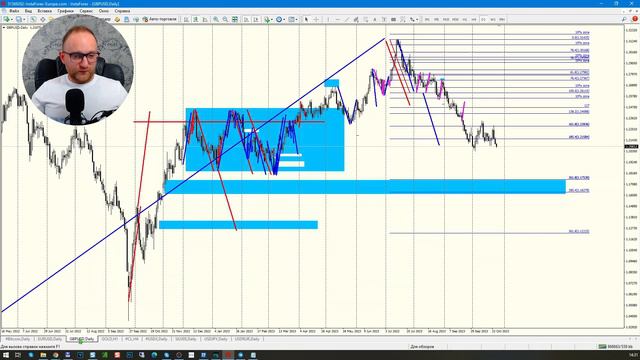Select the text label 'T' tool
This screenshot has height=360, width=640.
click(x=384, y=19)
